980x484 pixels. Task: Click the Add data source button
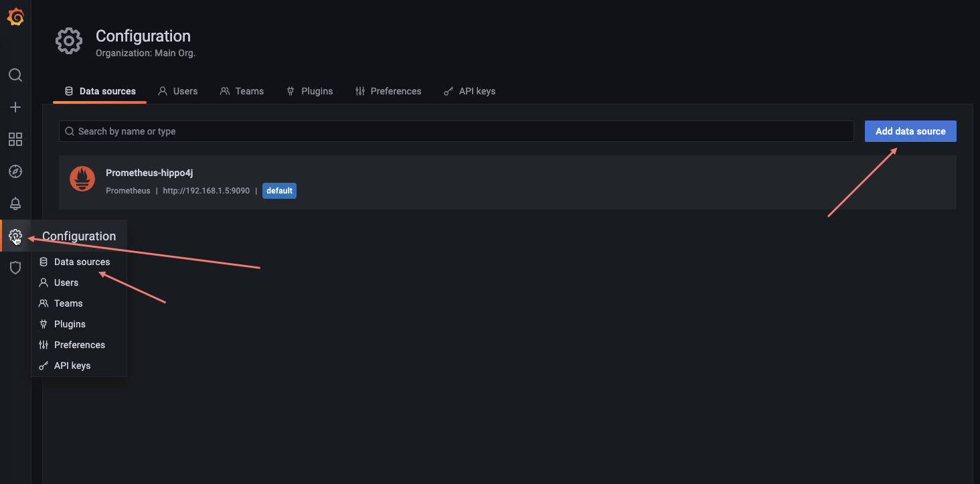pyautogui.click(x=910, y=131)
